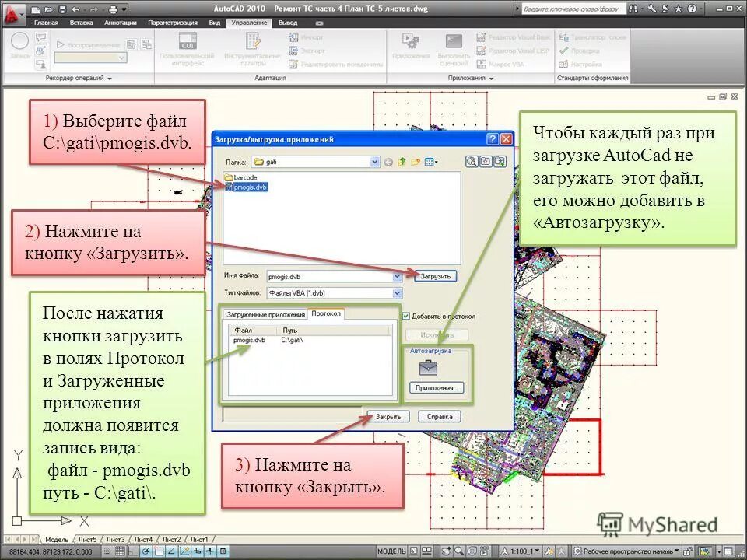Viewport: 747px width, 560px height.
Task: Open Инструментальные палитры icon
Action: pos(253,41)
